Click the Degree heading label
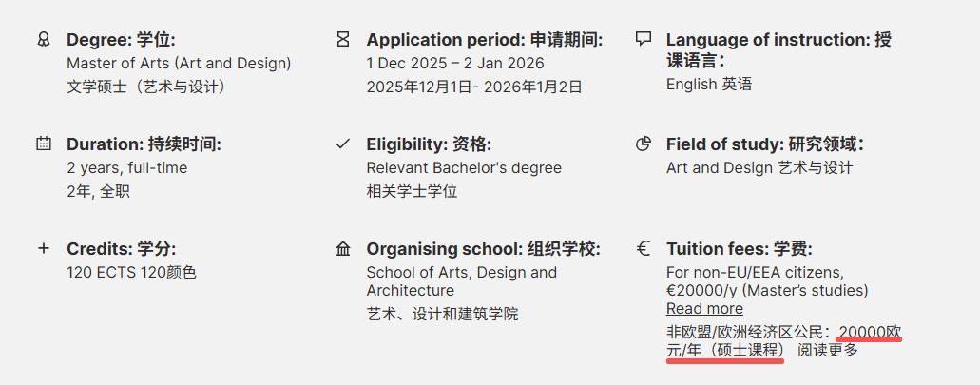This screenshot has width=980, height=385. [x=121, y=40]
